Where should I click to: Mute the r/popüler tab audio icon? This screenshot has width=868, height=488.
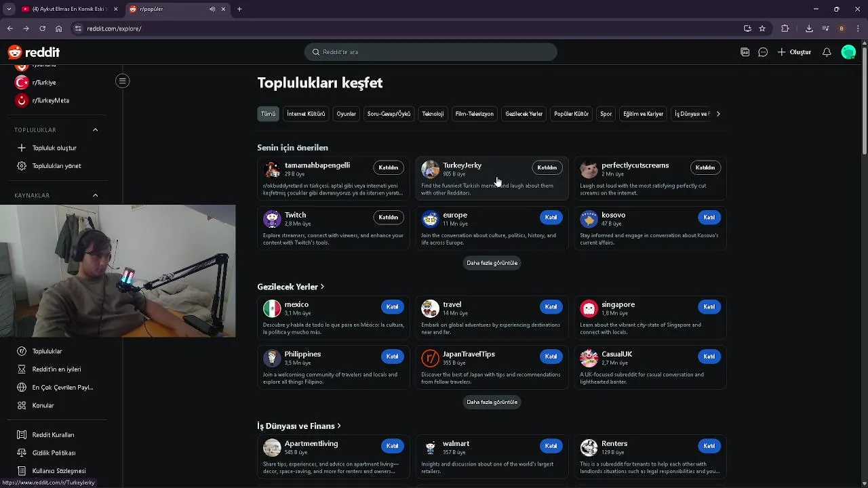pos(212,9)
